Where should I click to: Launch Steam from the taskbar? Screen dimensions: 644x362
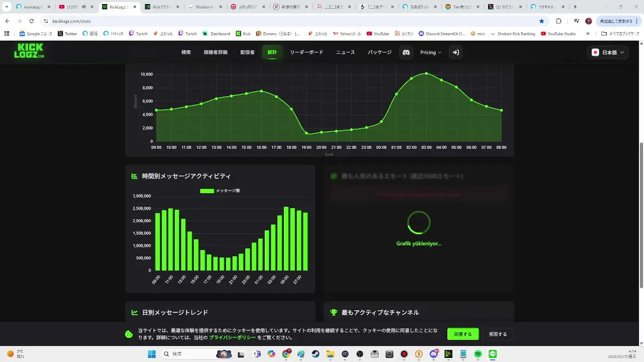(x=315, y=354)
